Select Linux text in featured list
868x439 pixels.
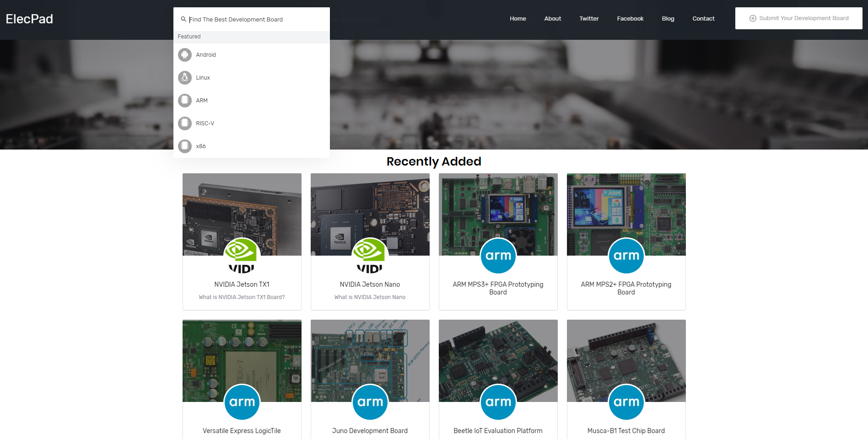203,78
